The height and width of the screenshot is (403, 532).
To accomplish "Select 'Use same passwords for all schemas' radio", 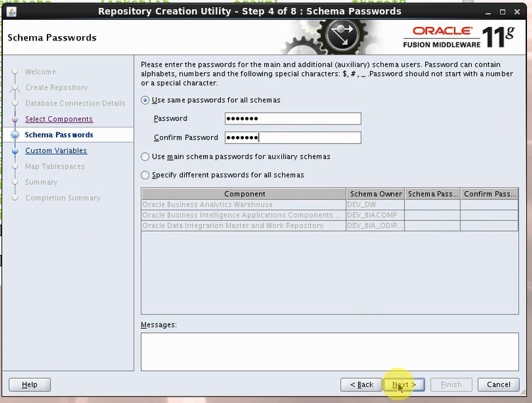I will [x=145, y=101].
